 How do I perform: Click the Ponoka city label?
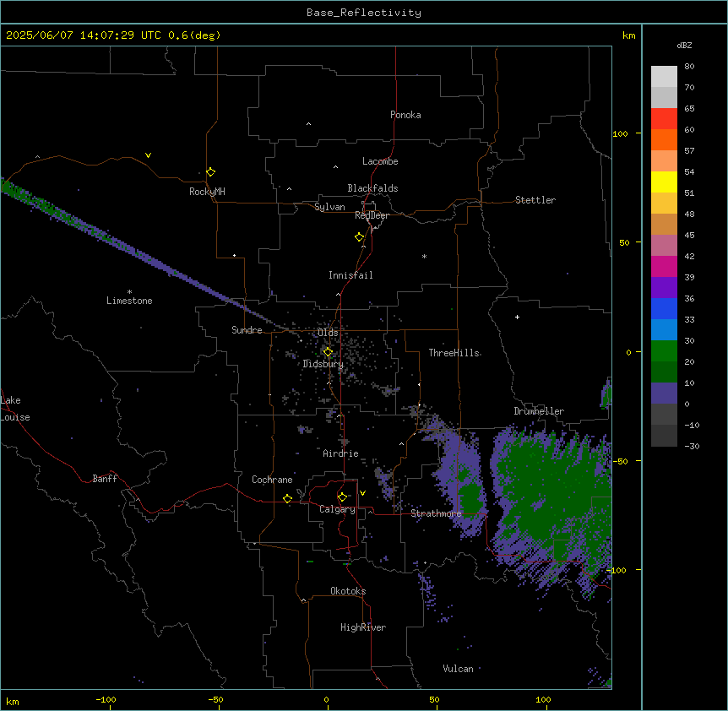pyautogui.click(x=405, y=115)
